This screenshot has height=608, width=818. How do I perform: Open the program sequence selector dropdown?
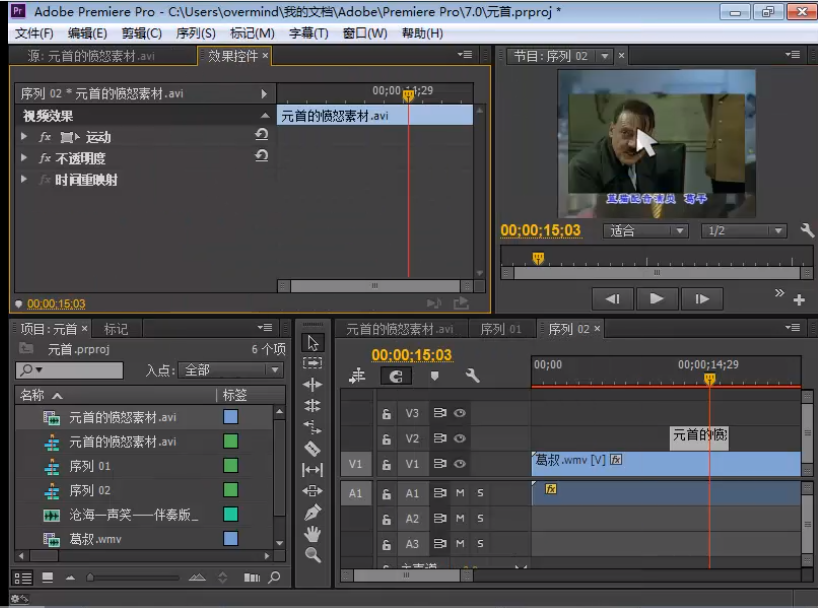click(605, 56)
